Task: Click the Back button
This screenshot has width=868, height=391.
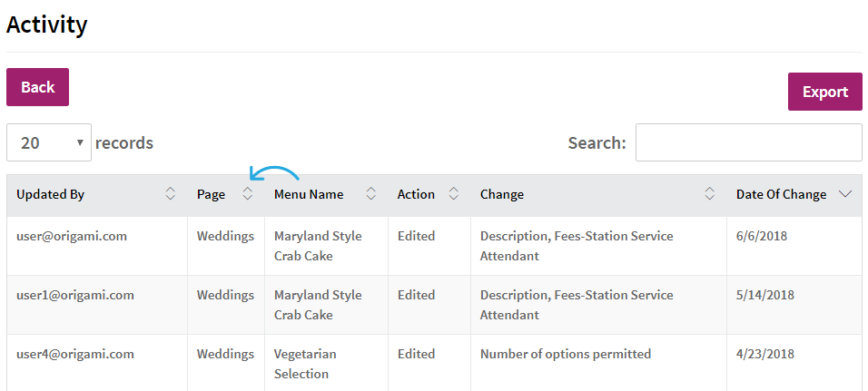Action: [37, 87]
